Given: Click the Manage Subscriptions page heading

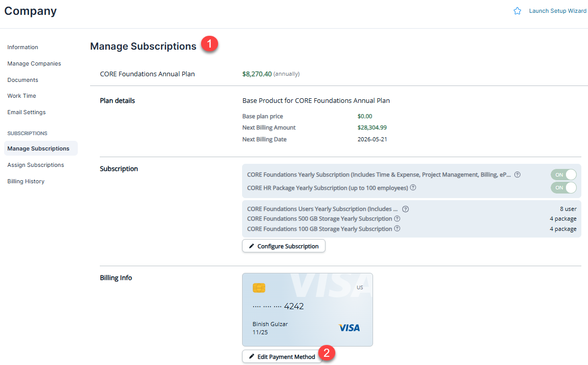Looking at the screenshot, I should (x=143, y=46).
